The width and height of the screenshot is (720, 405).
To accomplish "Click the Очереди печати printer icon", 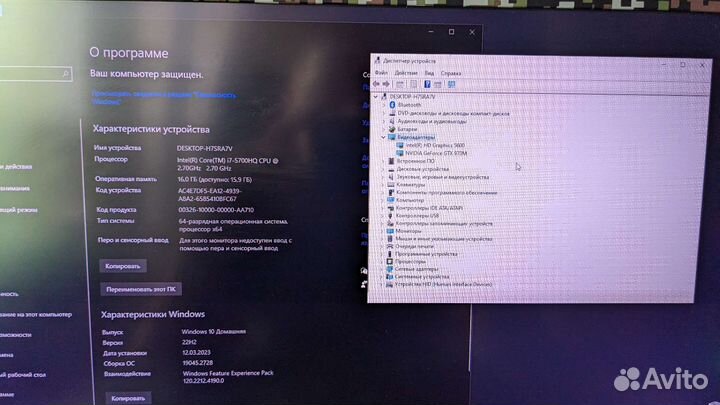I will pos(390,246).
